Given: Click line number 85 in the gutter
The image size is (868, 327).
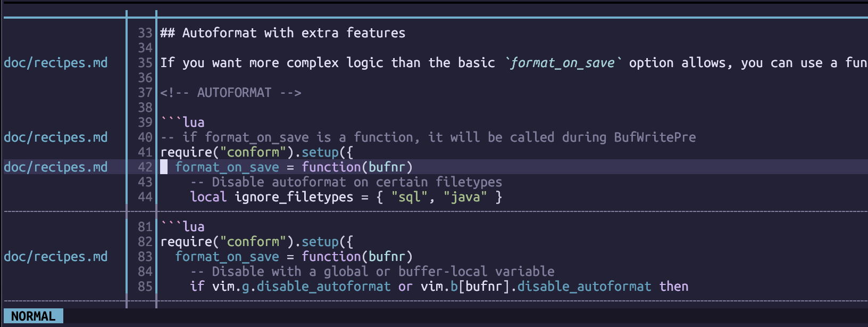Looking at the screenshot, I should (145, 287).
